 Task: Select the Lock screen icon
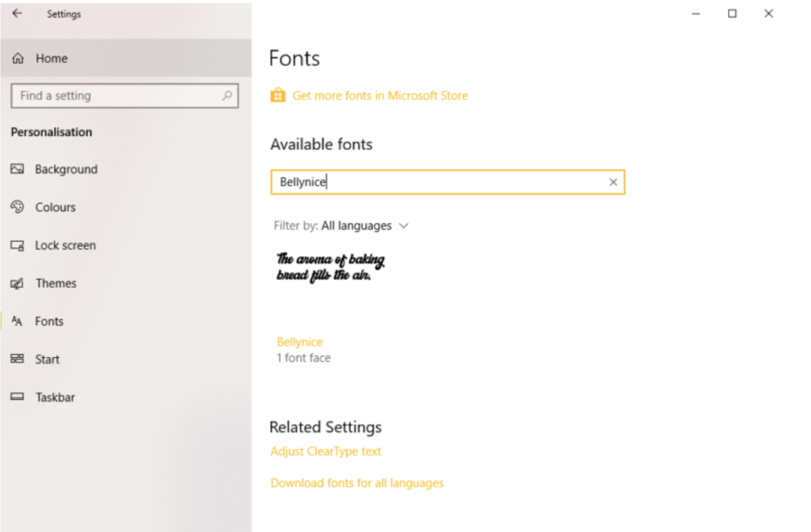pos(17,245)
